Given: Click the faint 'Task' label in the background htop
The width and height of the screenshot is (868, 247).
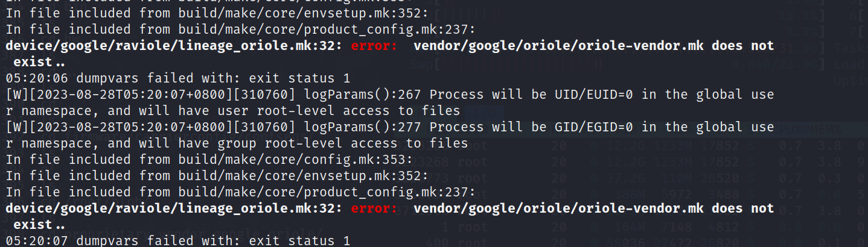Looking at the screenshot, I should (x=852, y=46).
